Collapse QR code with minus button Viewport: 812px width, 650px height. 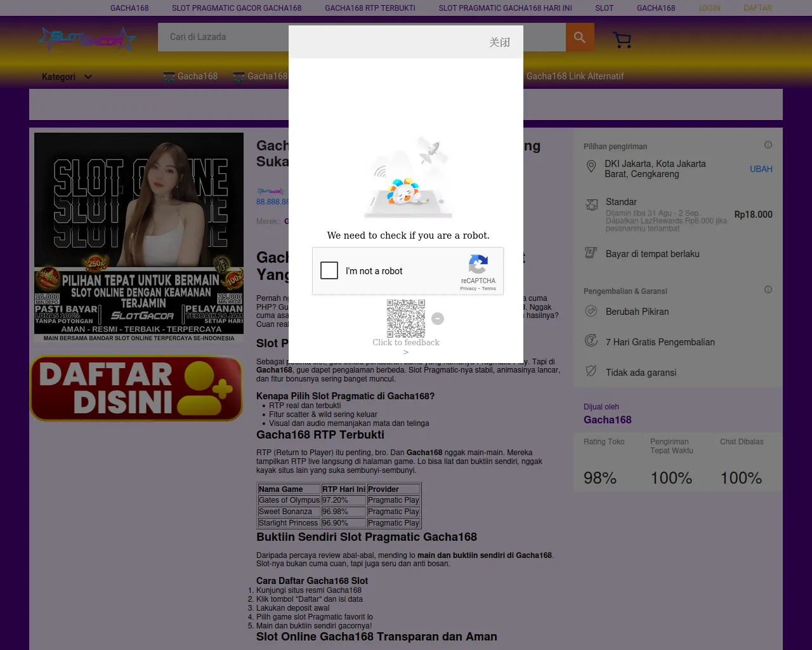pyautogui.click(x=438, y=319)
